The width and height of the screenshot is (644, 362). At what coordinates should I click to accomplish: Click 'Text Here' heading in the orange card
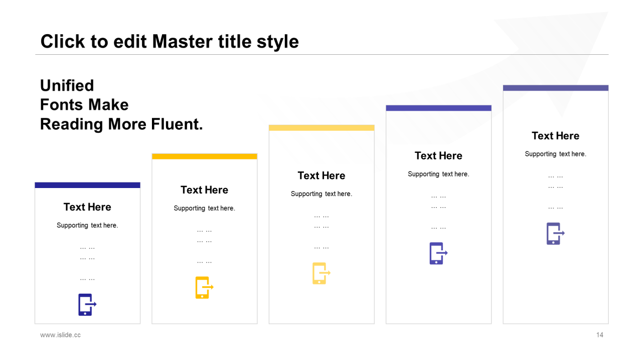coord(204,190)
